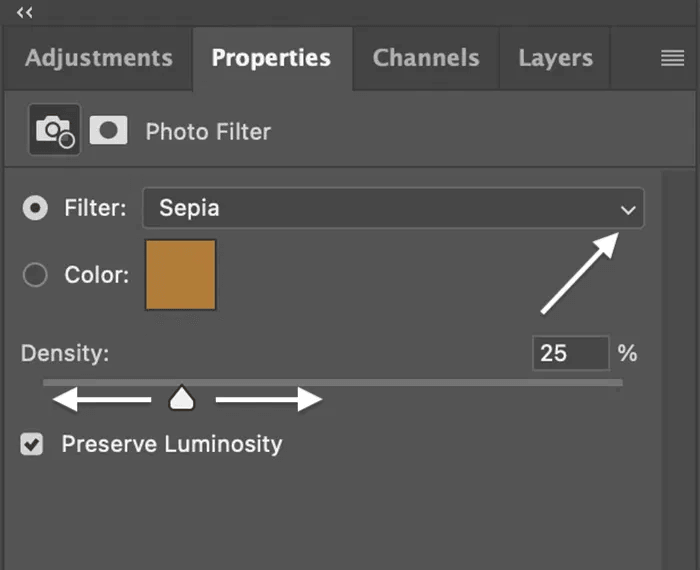700x570 pixels.
Task: Select the layer mask icon
Action: point(109,130)
